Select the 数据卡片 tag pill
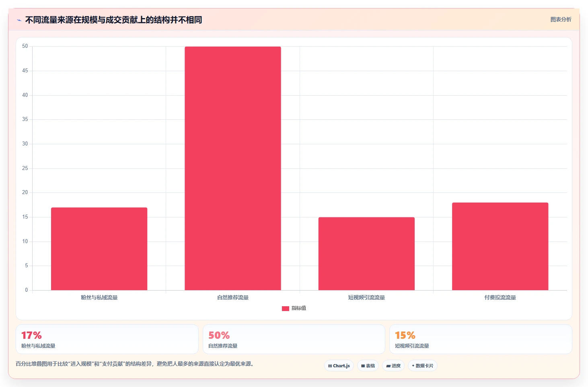This screenshot has height=387, width=588. click(x=422, y=366)
